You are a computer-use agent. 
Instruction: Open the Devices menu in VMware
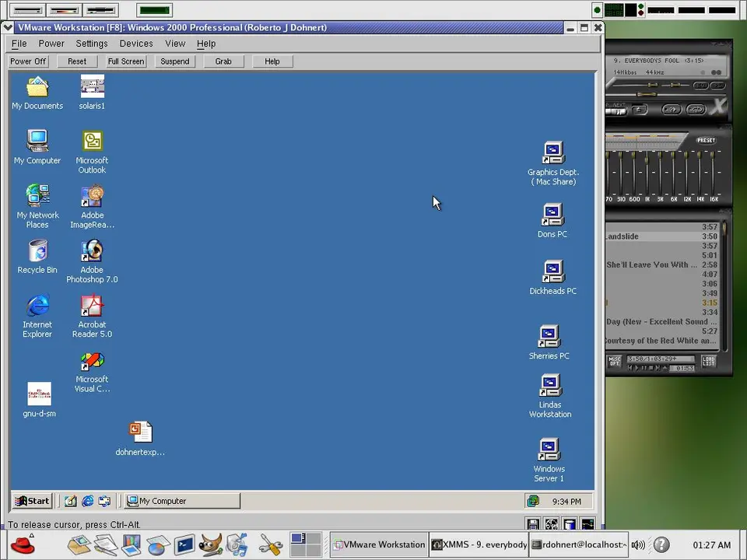(x=135, y=44)
